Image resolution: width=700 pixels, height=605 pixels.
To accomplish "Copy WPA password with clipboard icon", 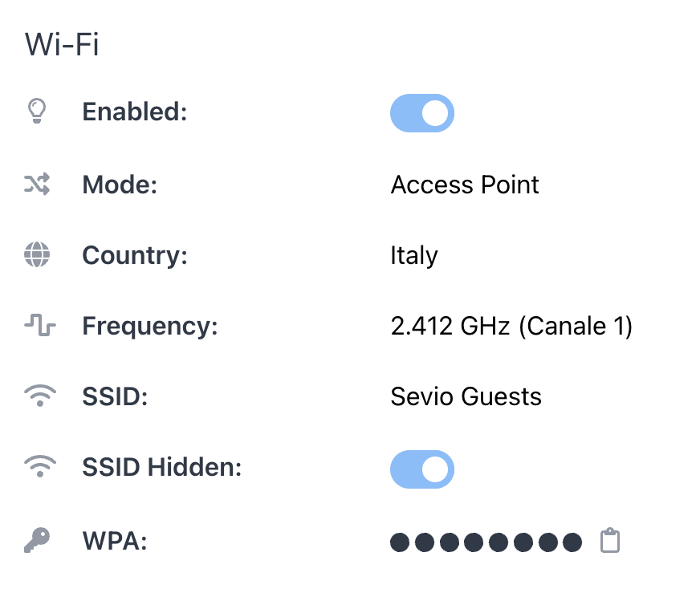I will pos(610,541).
